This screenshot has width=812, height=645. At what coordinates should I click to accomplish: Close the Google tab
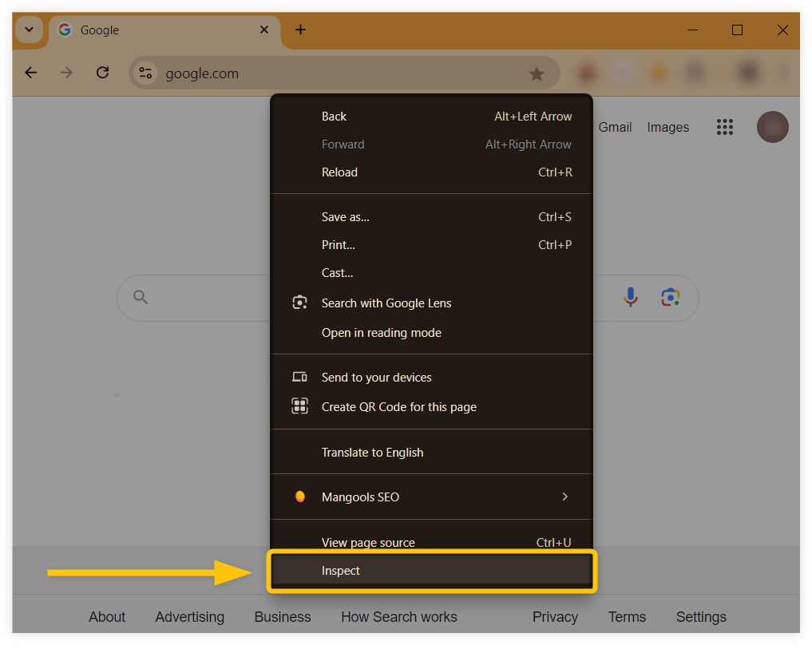click(x=264, y=30)
